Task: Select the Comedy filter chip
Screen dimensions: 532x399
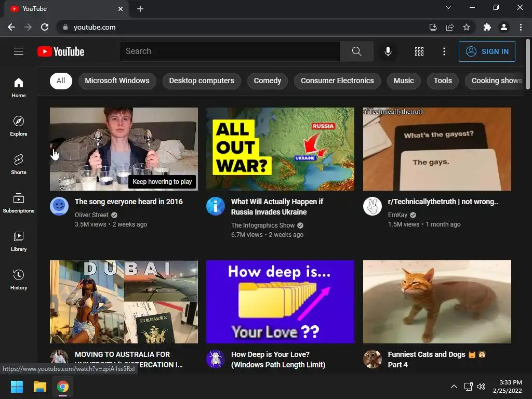Action: click(x=268, y=81)
